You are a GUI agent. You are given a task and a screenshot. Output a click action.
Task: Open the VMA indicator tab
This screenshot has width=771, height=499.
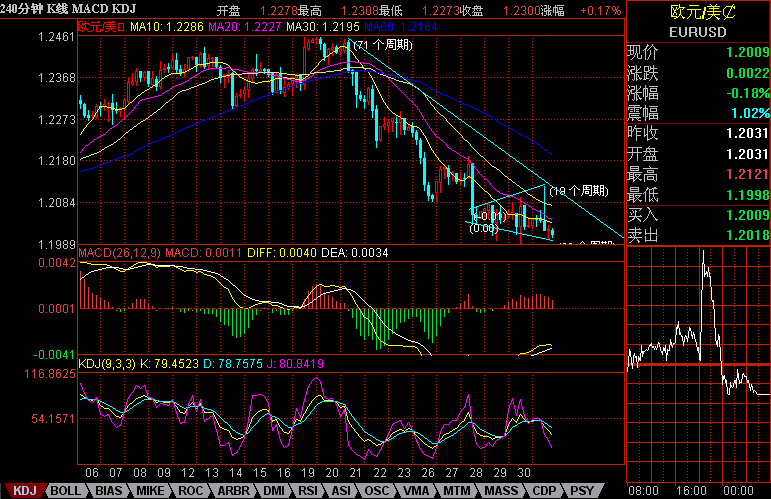coord(416,491)
